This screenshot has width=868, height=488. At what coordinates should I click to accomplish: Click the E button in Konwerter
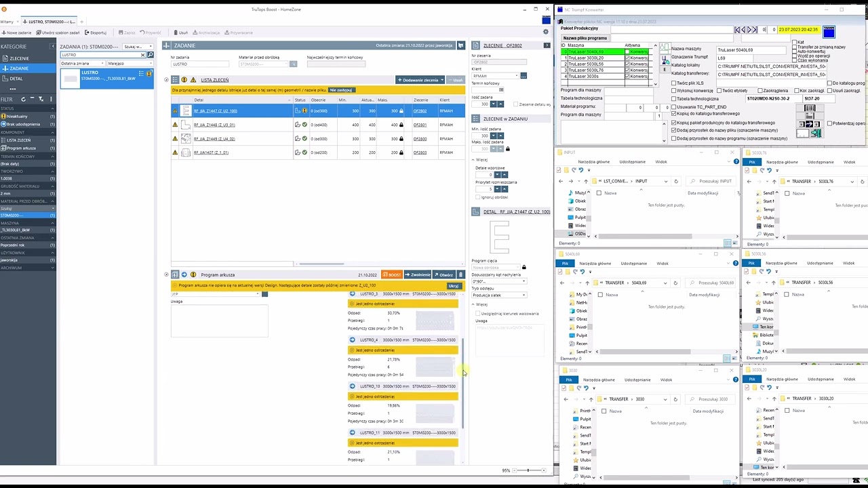coord(665,69)
